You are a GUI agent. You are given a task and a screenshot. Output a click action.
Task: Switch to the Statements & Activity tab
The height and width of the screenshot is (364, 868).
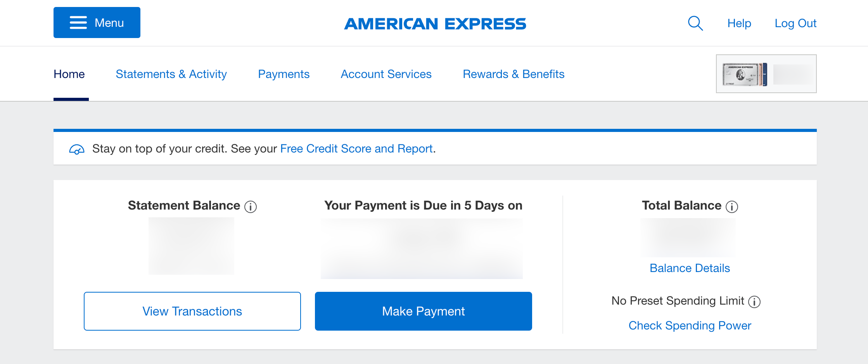(171, 74)
